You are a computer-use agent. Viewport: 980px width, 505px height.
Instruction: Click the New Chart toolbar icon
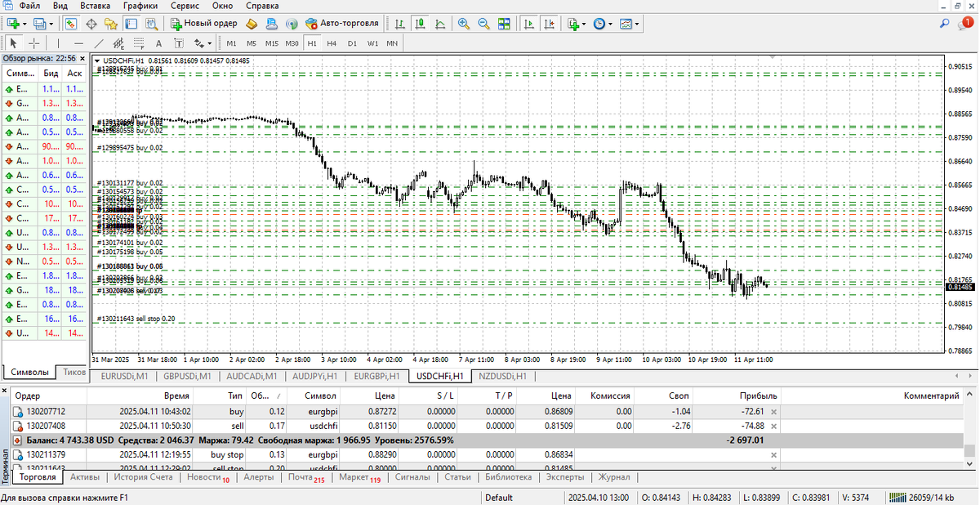(x=12, y=24)
